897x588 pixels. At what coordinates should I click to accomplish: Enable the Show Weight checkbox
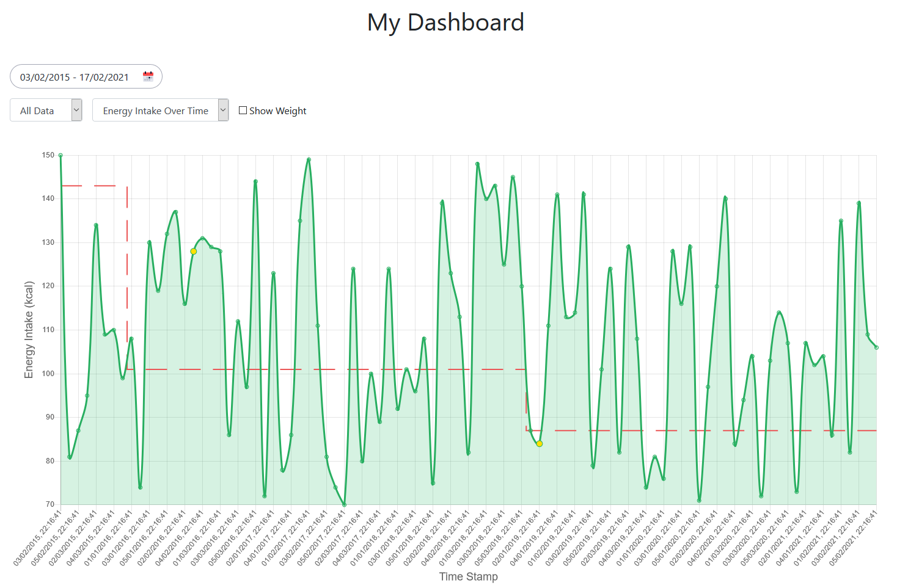point(243,110)
